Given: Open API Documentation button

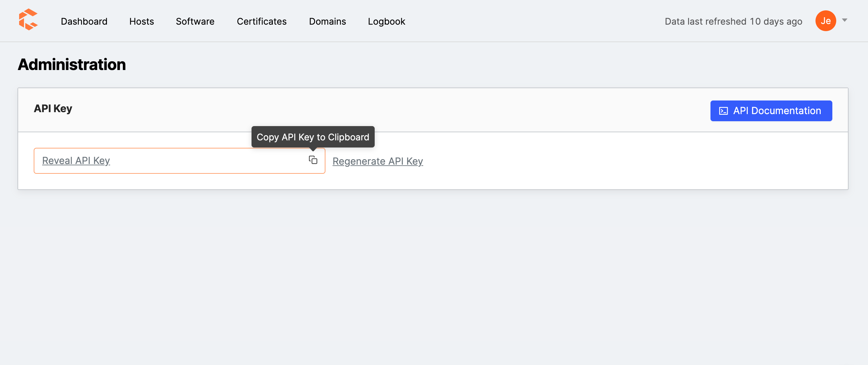Looking at the screenshot, I should point(771,110).
